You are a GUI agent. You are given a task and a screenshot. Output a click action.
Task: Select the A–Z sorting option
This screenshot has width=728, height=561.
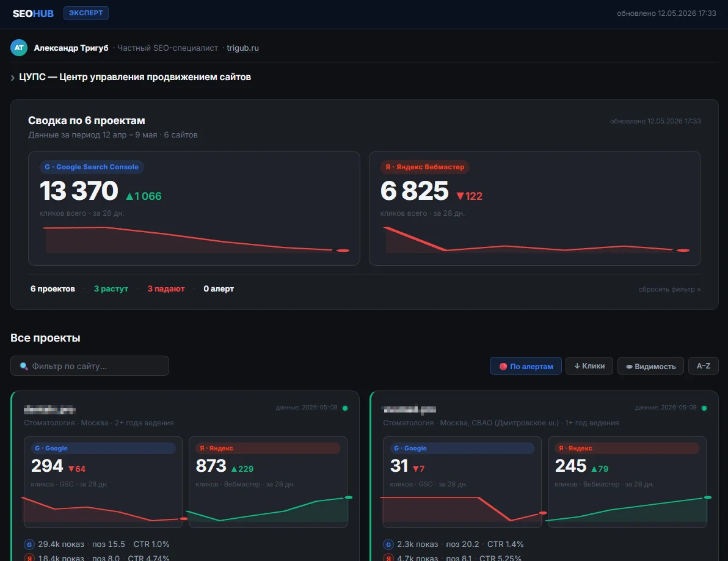[x=704, y=366]
